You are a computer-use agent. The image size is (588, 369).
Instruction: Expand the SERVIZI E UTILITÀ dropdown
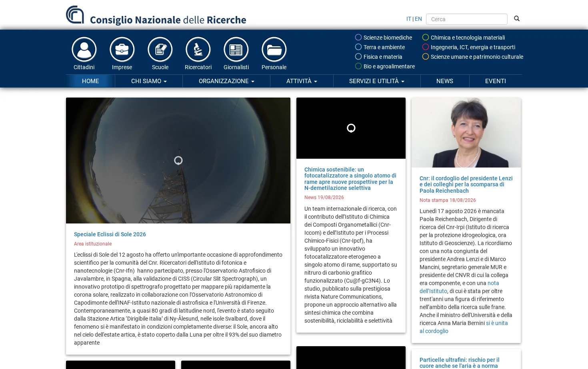pos(377,81)
